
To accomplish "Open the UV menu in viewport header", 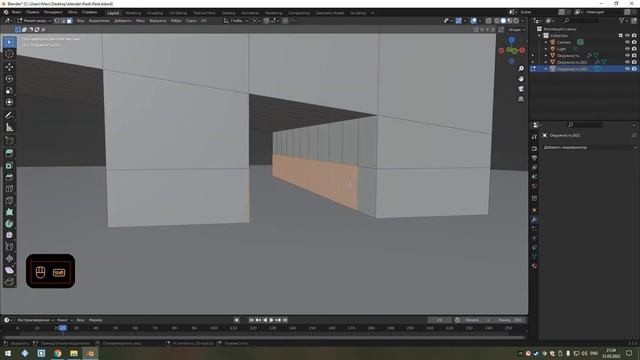I will 203,20.
